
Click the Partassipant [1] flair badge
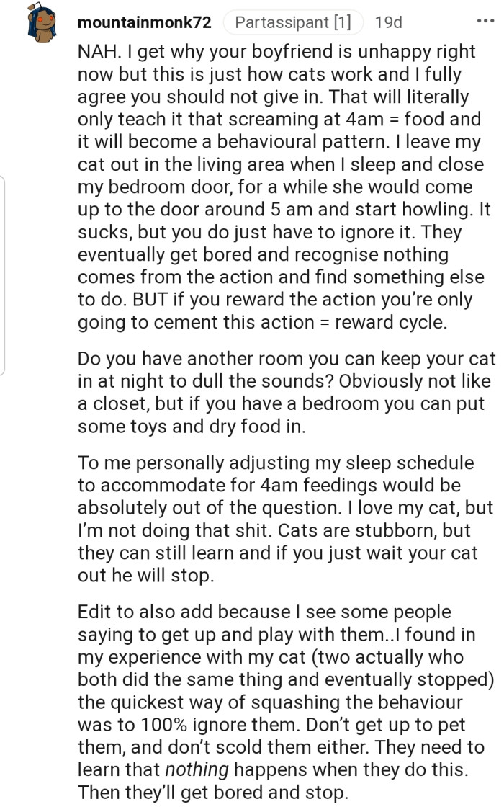pyautogui.click(x=293, y=22)
